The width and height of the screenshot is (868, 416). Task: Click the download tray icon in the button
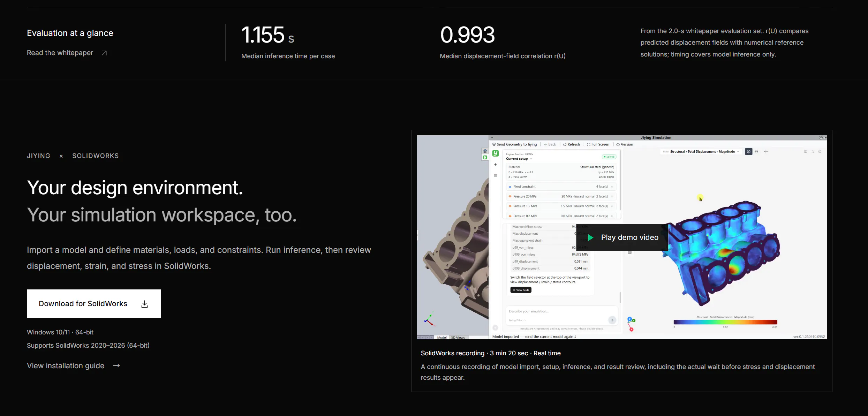(145, 304)
